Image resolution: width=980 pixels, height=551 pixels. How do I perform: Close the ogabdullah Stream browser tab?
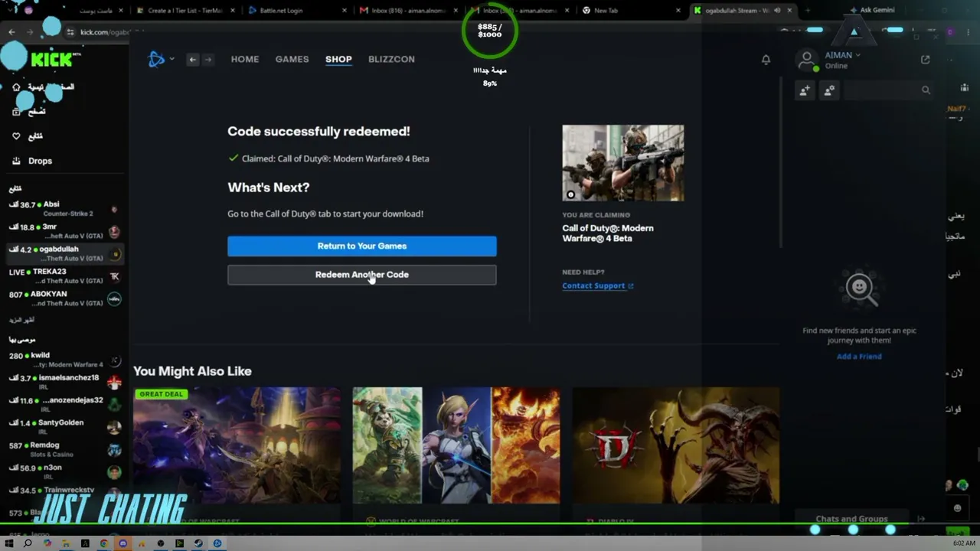[x=789, y=11]
